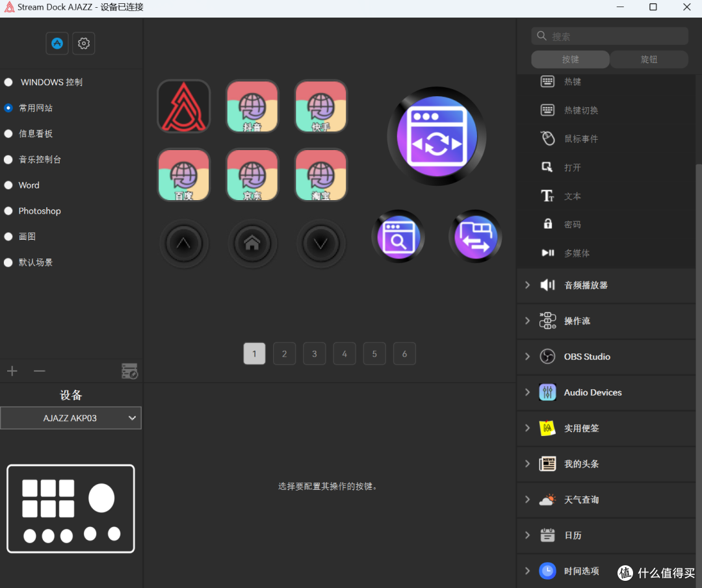Expand the 我的头条 category
The image size is (702, 588).
click(606, 464)
